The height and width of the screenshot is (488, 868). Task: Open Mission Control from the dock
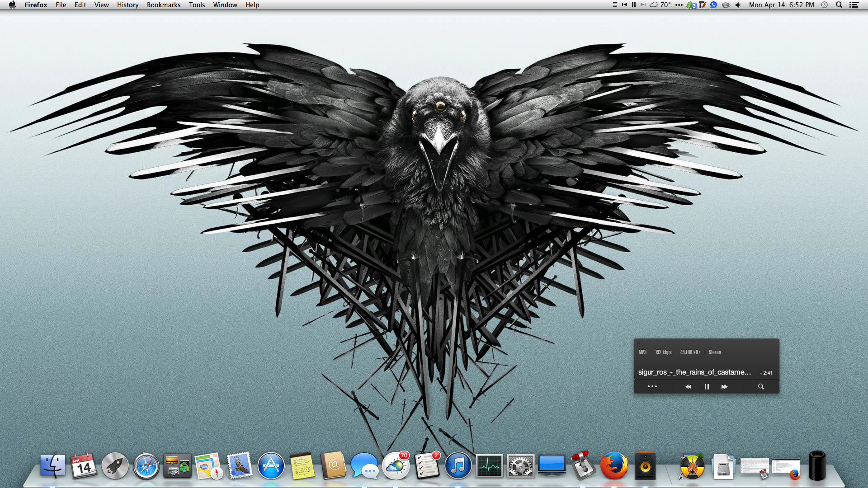coord(177,466)
